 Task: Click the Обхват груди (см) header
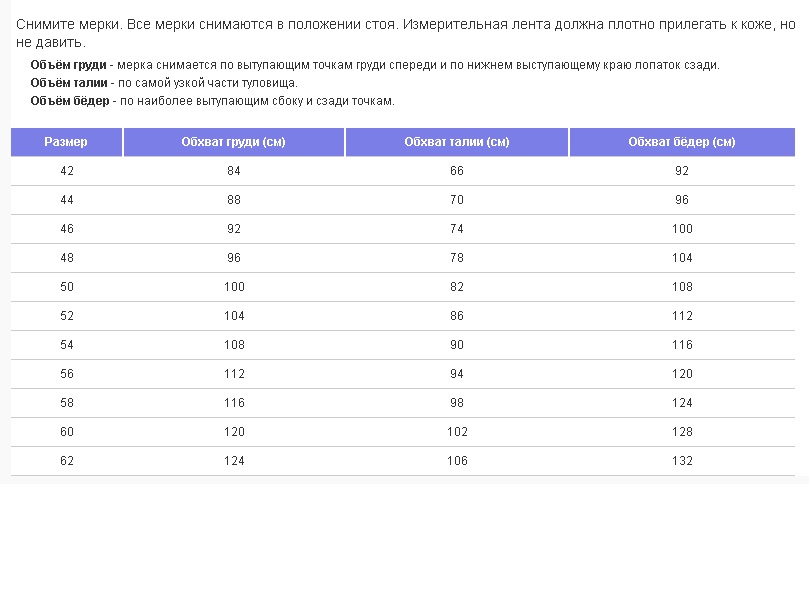[234, 142]
